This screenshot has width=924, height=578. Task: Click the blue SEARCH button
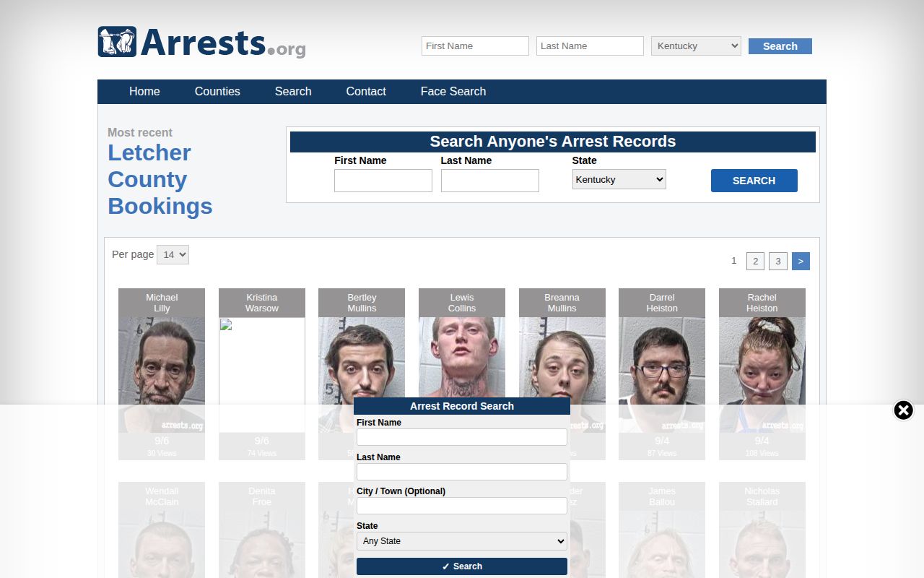click(754, 181)
